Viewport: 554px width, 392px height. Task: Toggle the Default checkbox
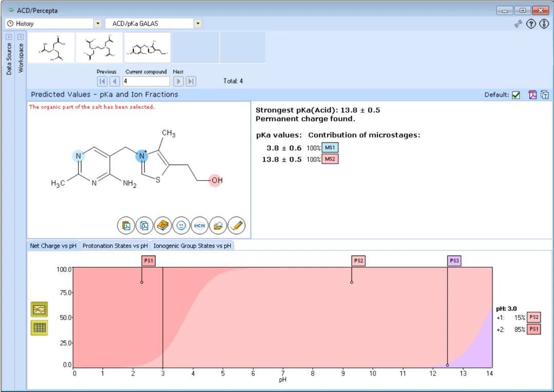point(516,95)
